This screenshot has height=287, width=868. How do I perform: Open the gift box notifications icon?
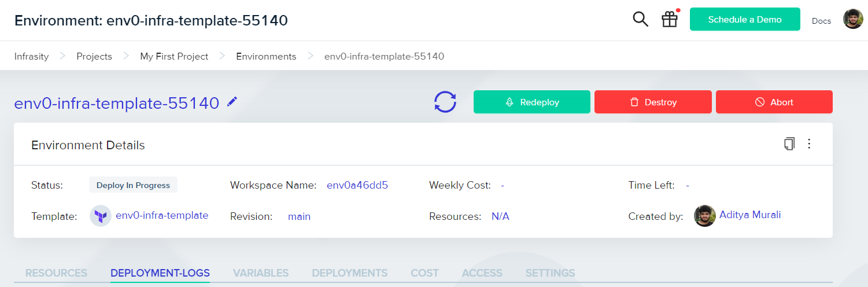point(670,19)
